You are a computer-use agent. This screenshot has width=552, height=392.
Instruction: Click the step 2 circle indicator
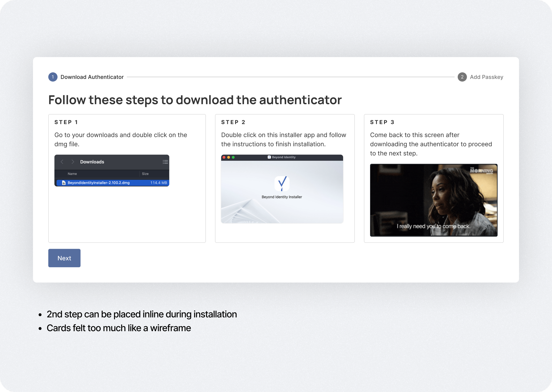pyautogui.click(x=462, y=77)
